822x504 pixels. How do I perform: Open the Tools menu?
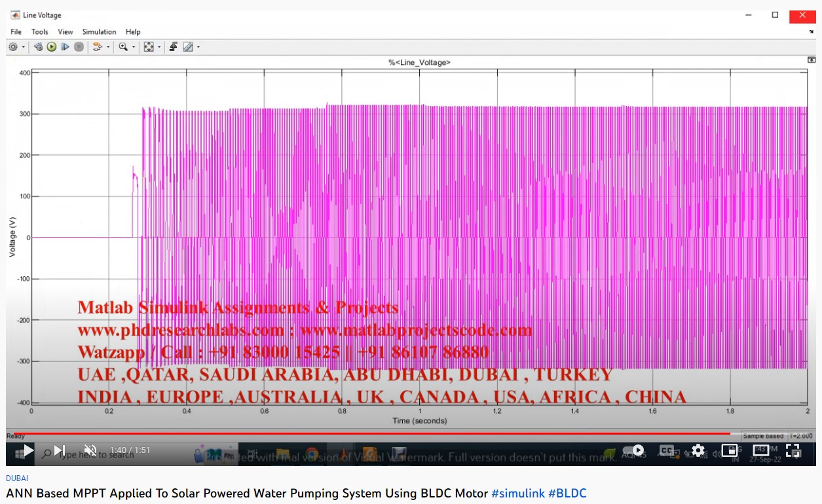coord(40,31)
